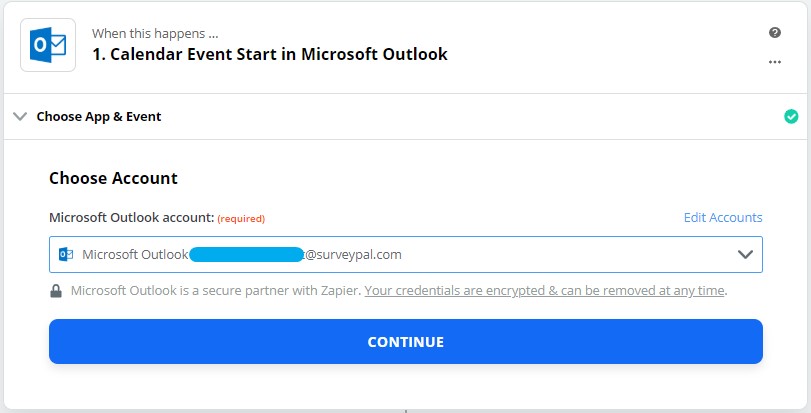Click the Edit Accounts link

[723, 218]
